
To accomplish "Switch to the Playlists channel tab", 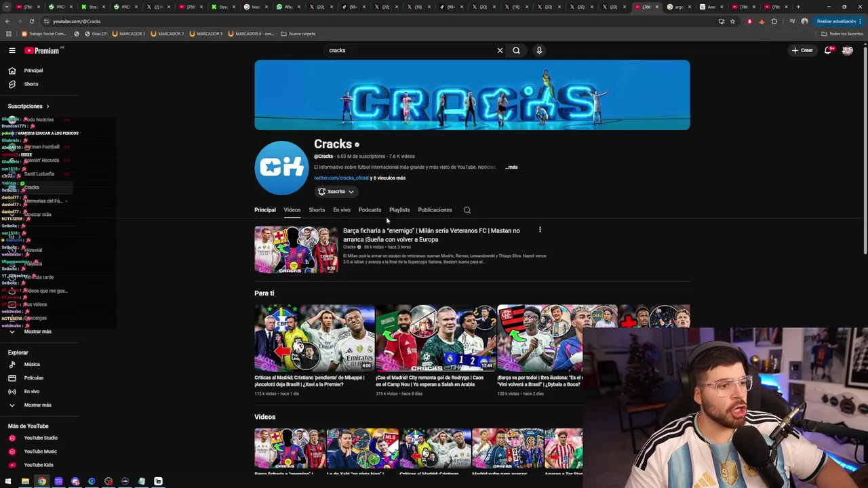I will click(399, 210).
